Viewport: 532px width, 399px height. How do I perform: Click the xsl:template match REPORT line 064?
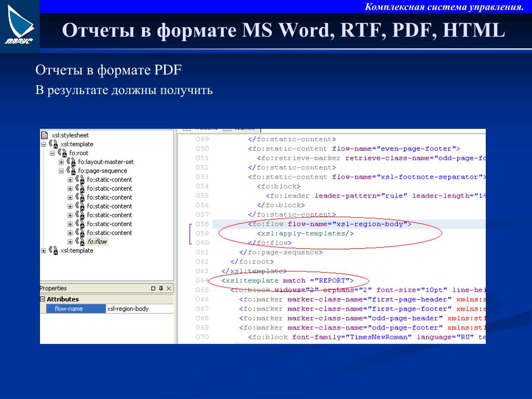(x=288, y=281)
